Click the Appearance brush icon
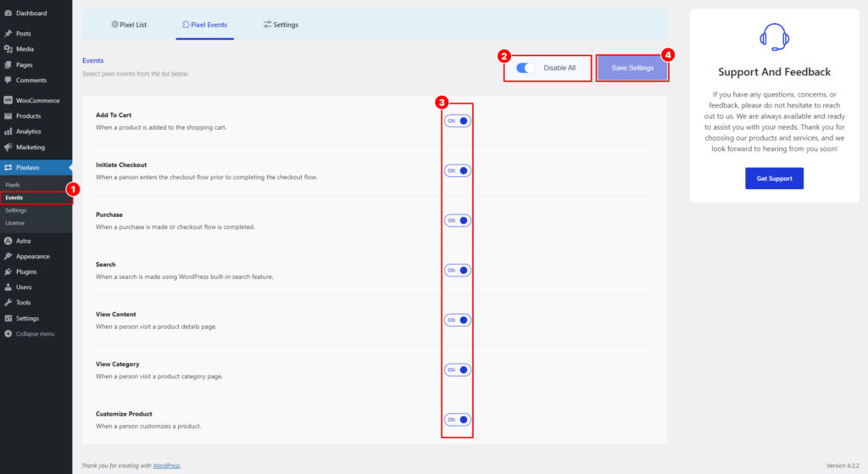This screenshot has width=868, height=474. point(8,256)
